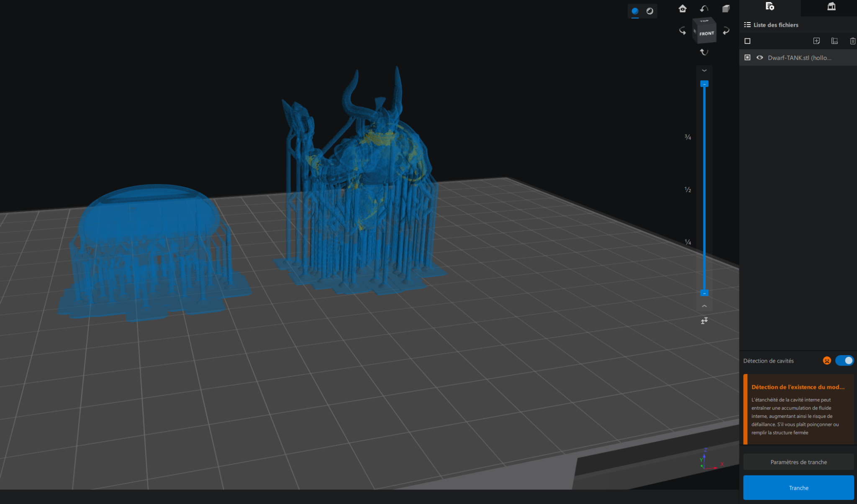The image size is (857, 504).
Task: Delete file using the trash icon
Action: tap(852, 41)
